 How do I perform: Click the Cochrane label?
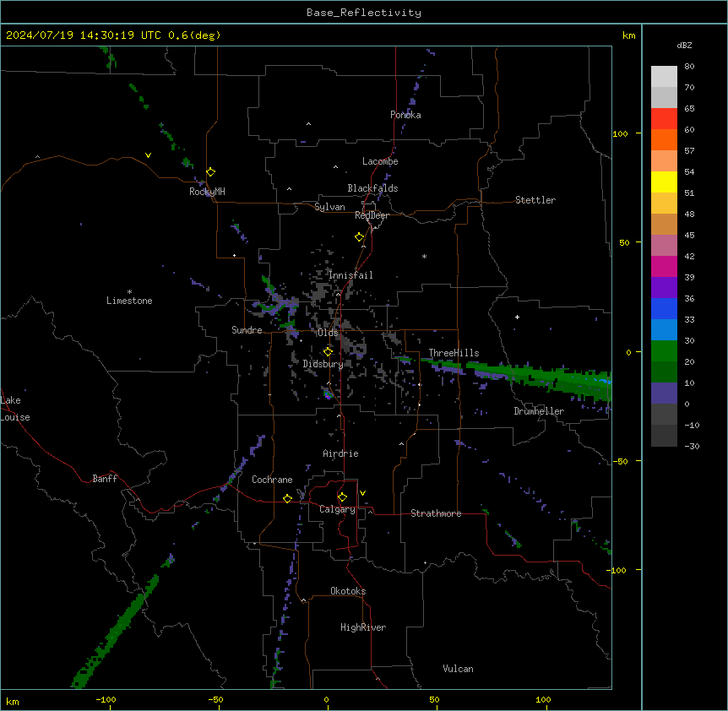pyautogui.click(x=272, y=480)
